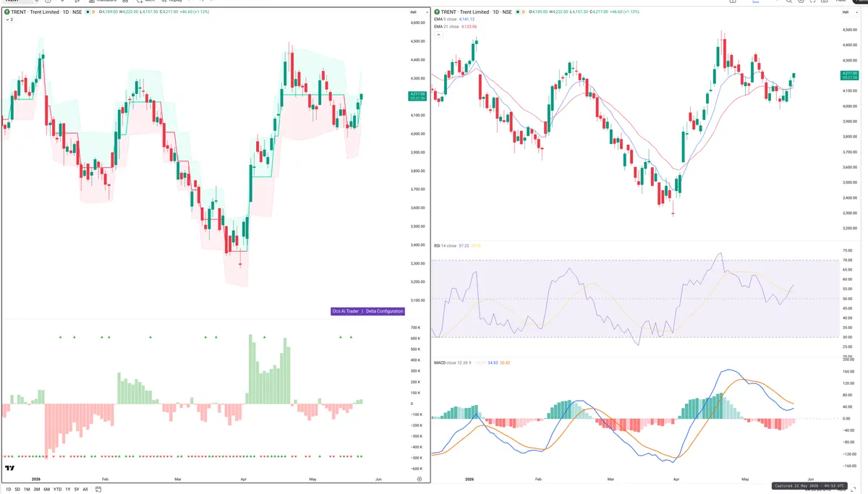Open chart settings gear in left chart corner

point(419,479)
